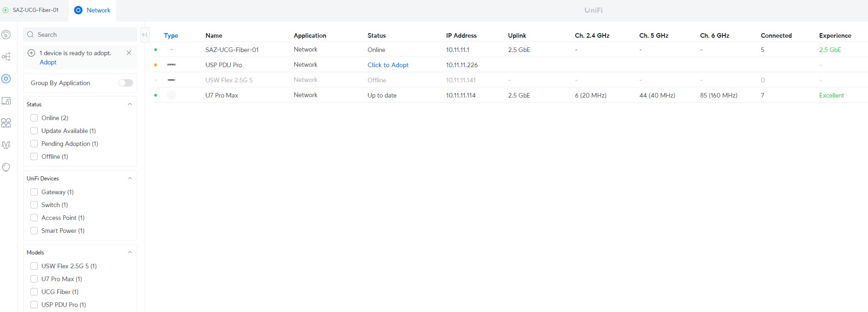Check the Pending Adoption filter checkbox
The height and width of the screenshot is (312, 868).
[34, 144]
